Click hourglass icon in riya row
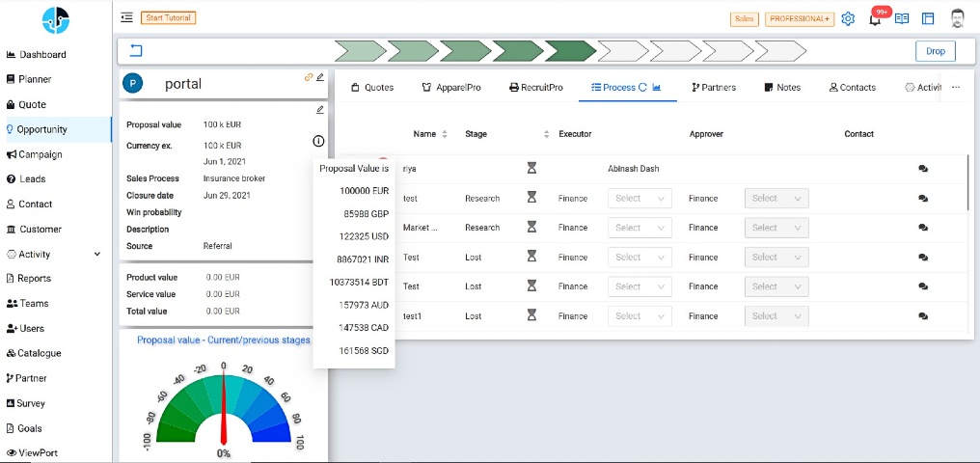The width and height of the screenshot is (980, 463). pyautogui.click(x=531, y=168)
